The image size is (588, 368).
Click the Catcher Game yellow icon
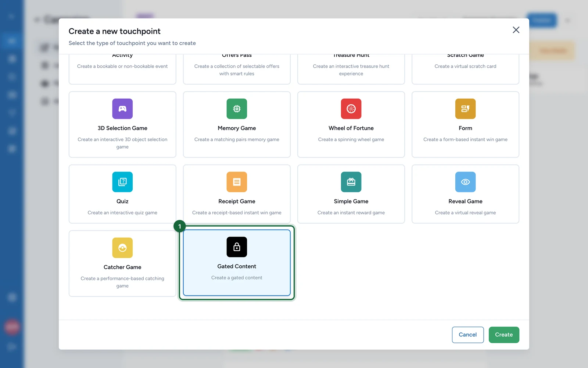[122, 248]
